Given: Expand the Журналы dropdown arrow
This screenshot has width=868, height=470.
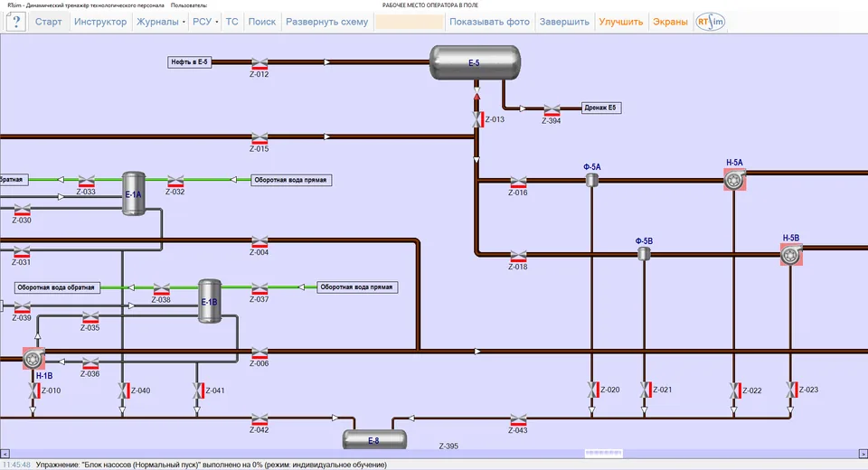Looking at the screenshot, I should [184, 22].
